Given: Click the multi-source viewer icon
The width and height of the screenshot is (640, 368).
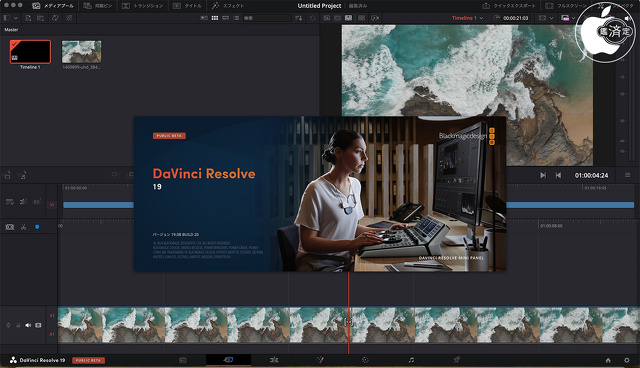Looking at the screenshot, I should 361,18.
